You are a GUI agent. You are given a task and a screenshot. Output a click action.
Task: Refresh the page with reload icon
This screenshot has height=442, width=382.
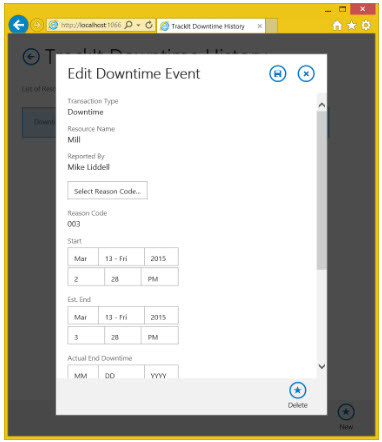[149, 25]
